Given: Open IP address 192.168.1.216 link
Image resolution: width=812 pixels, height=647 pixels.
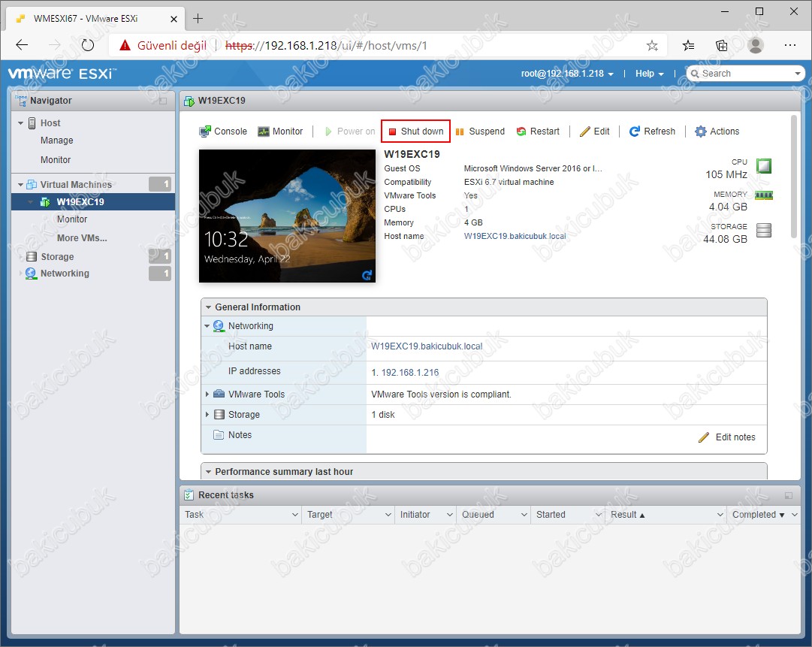Looking at the screenshot, I should click(x=410, y=373).
